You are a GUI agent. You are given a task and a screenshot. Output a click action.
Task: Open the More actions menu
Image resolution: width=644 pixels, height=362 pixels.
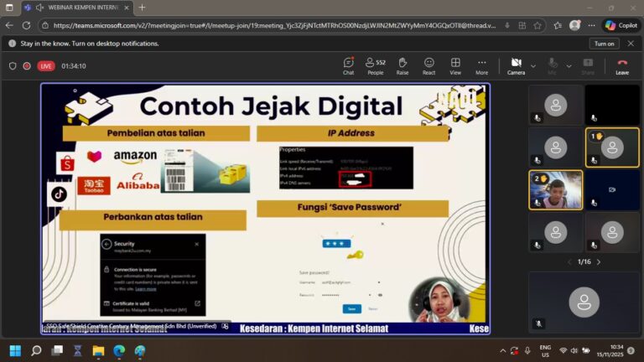coord(481,65)
